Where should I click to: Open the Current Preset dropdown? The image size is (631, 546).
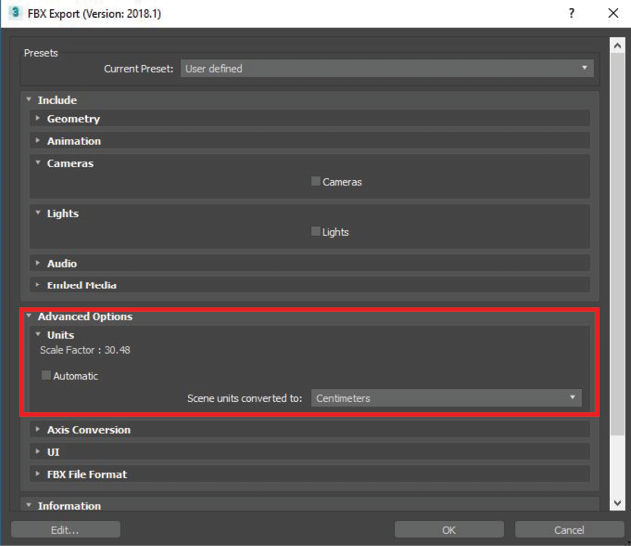coord(387,68)
